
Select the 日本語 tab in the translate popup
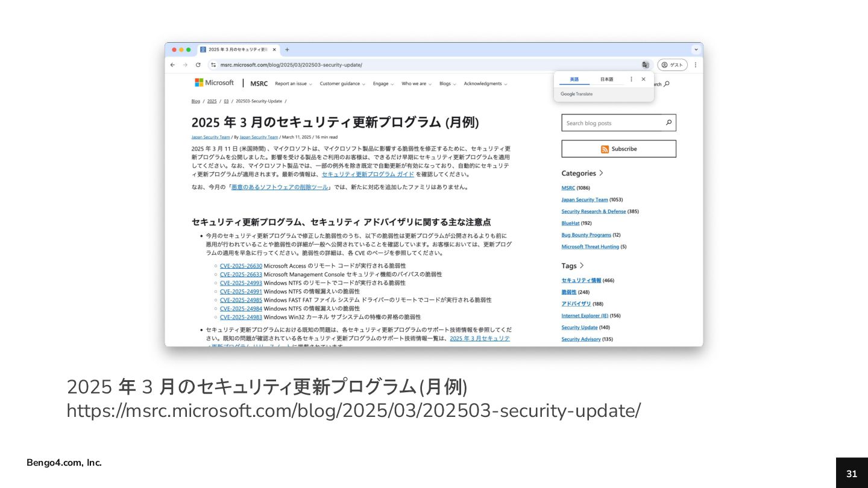tap(606, 79)
